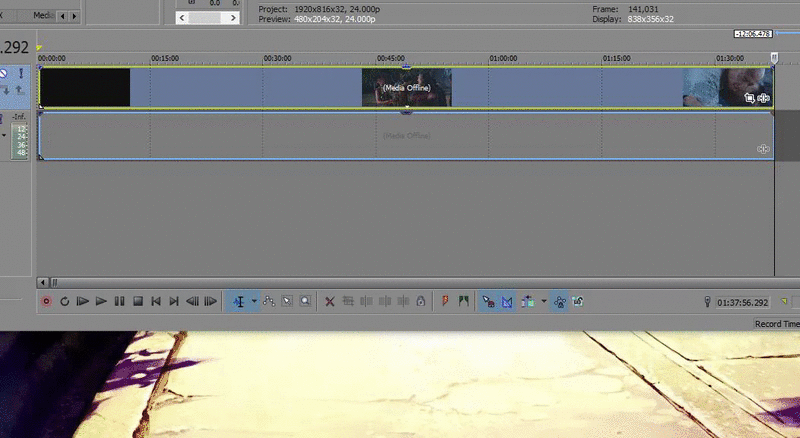Expand the Auto Ripple dropdown arrow
Screen dimensions: 800x438
[543, 301]
